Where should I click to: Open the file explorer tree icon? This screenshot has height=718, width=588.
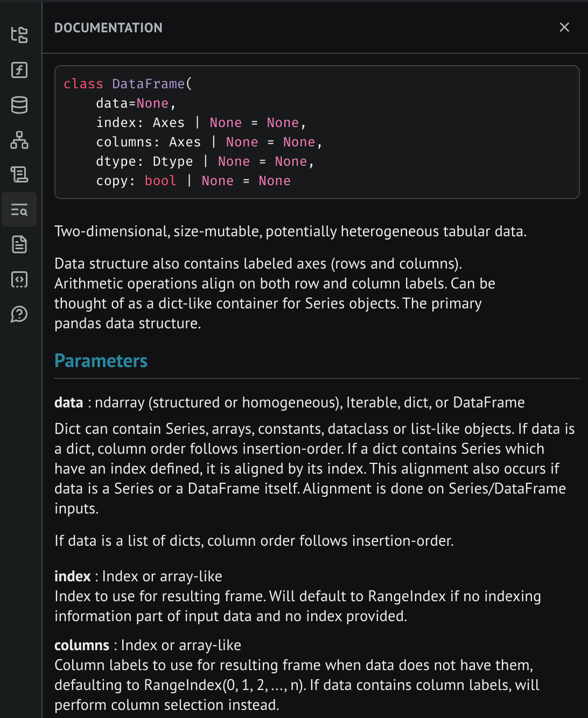19,35
